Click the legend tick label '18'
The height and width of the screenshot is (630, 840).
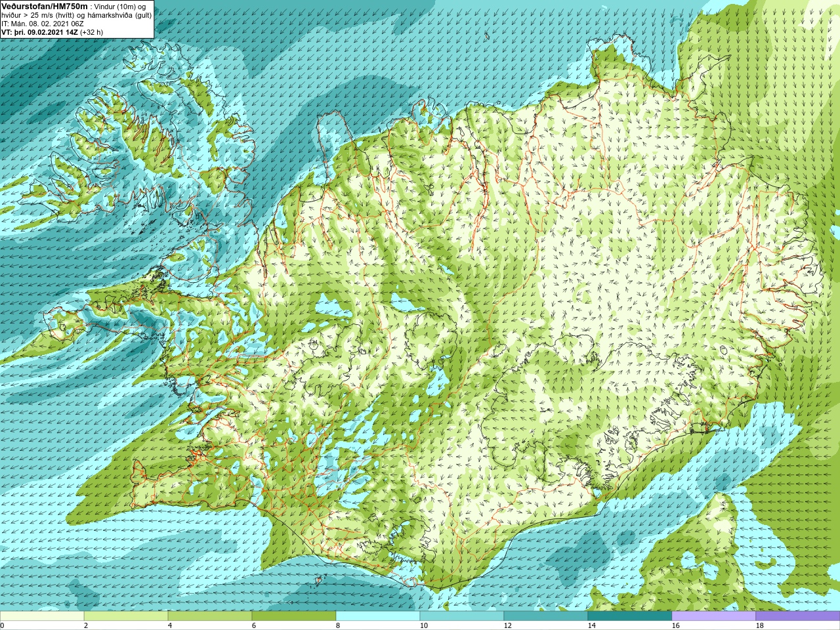pyautogui.click(x=759, y=625)
